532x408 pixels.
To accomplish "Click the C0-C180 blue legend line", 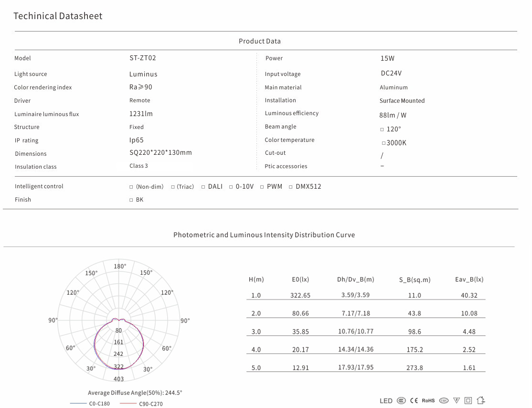I will point(78,404).
